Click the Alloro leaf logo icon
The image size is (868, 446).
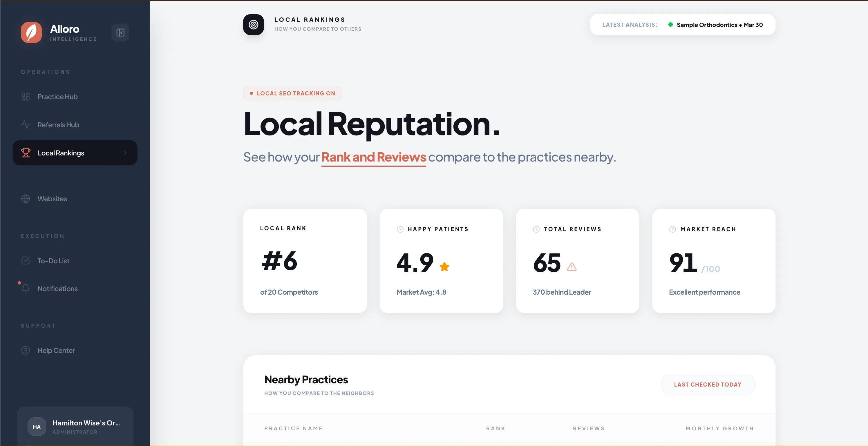(x=31, y=32)
